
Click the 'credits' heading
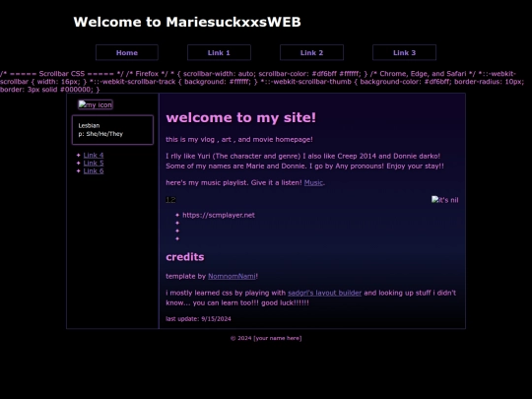click(x=185, y=257)
